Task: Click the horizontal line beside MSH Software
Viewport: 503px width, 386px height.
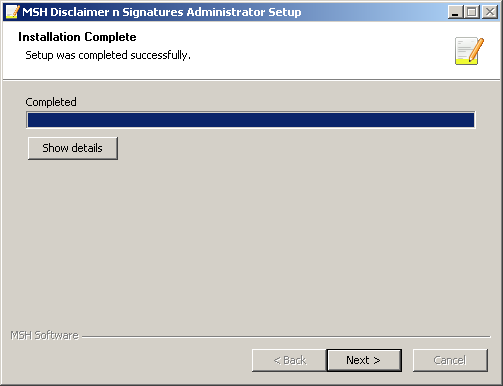Action: 286,337
